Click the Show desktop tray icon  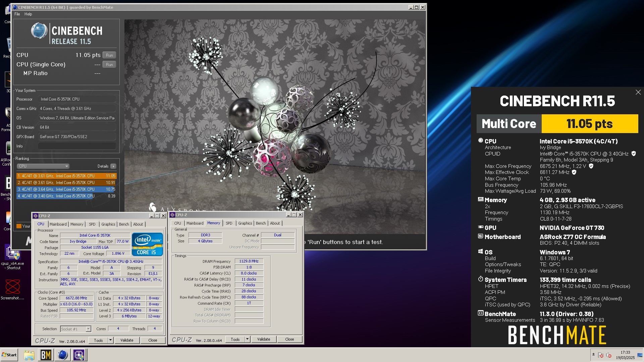639,355
